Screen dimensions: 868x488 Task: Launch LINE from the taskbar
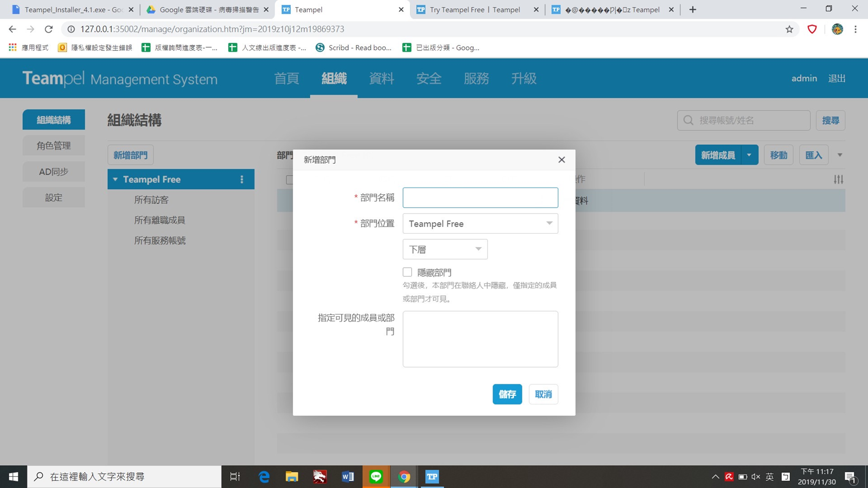coord(376,477)
